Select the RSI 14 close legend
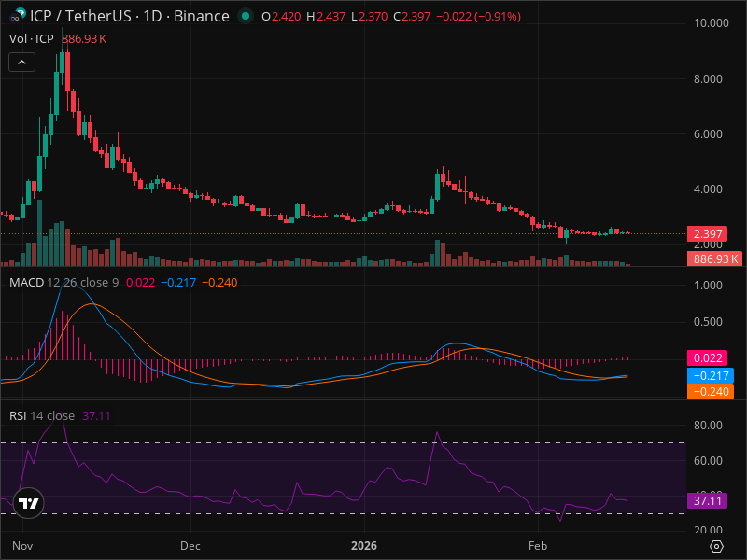 42,415
